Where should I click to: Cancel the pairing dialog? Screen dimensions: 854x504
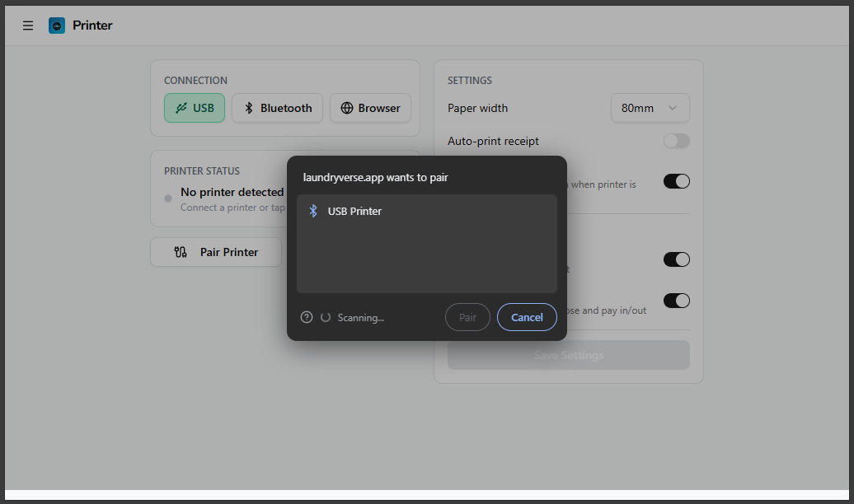pyautogui.click(x=527, y=317)
